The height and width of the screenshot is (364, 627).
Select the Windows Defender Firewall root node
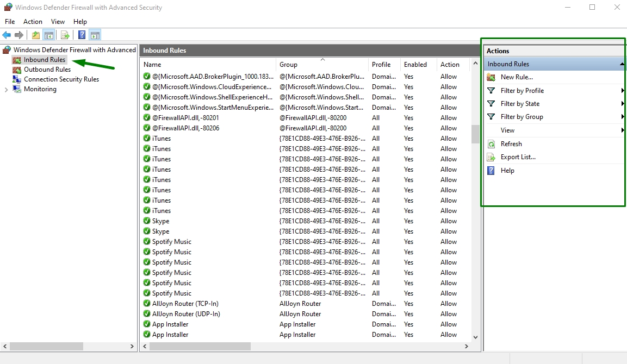coord(75,50)
